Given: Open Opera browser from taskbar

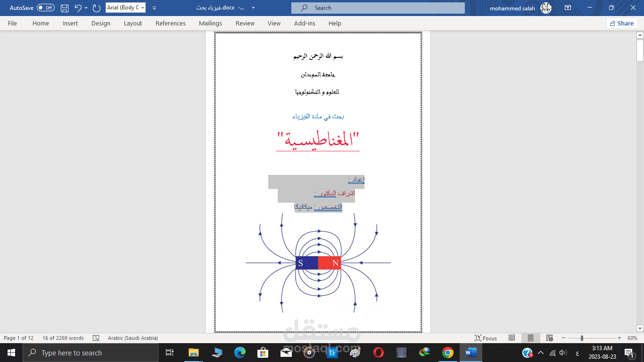Looking at the screenshot, I should point(378,353).
